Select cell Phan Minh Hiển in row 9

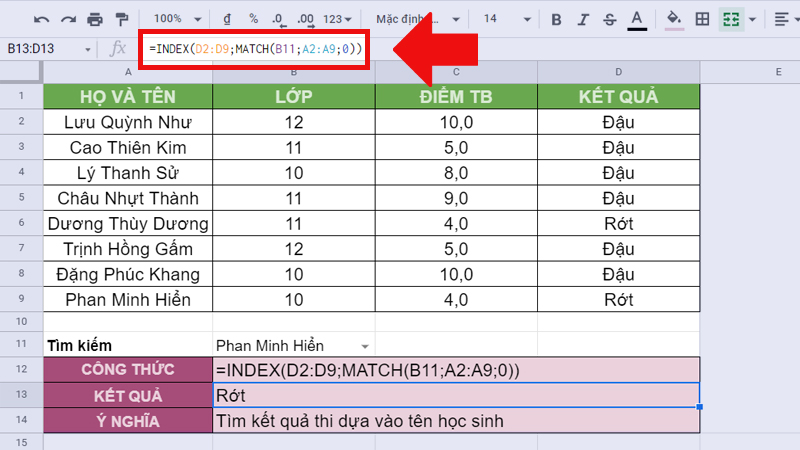[128, 299]
